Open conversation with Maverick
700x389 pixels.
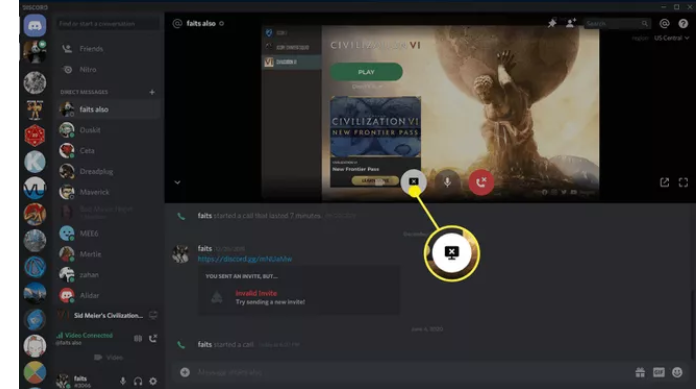[x=108, y=192]
